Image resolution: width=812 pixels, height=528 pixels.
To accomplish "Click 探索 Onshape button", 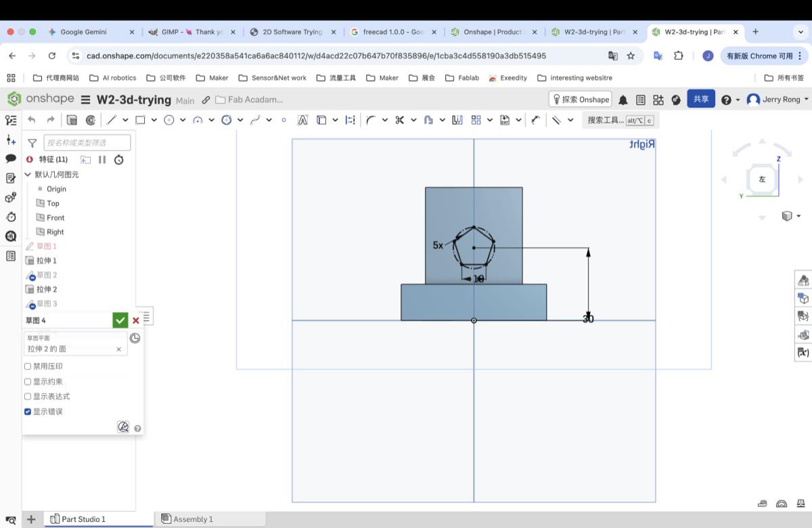I will coord(580,100).
